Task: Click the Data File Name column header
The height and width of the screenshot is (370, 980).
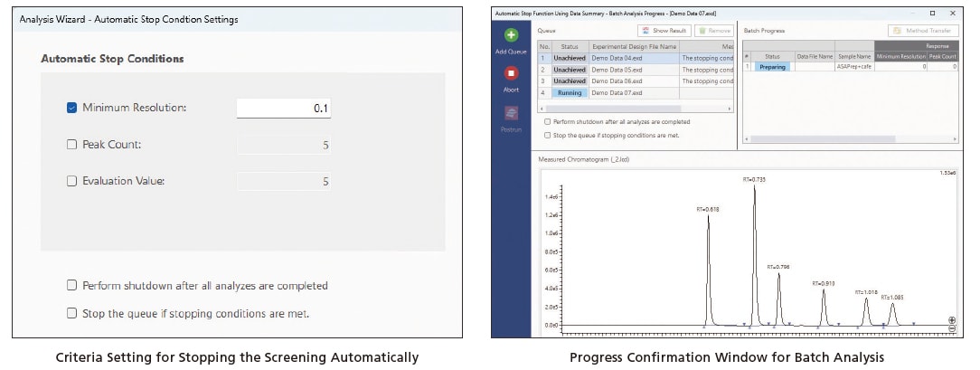Action: click(815, 56)
